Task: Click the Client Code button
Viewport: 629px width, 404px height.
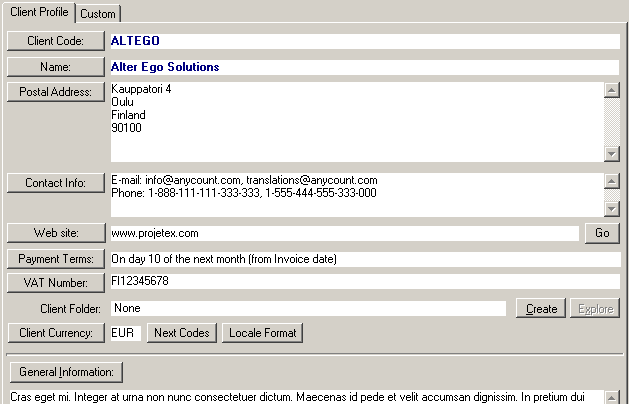Action: (x=55, y=41)
